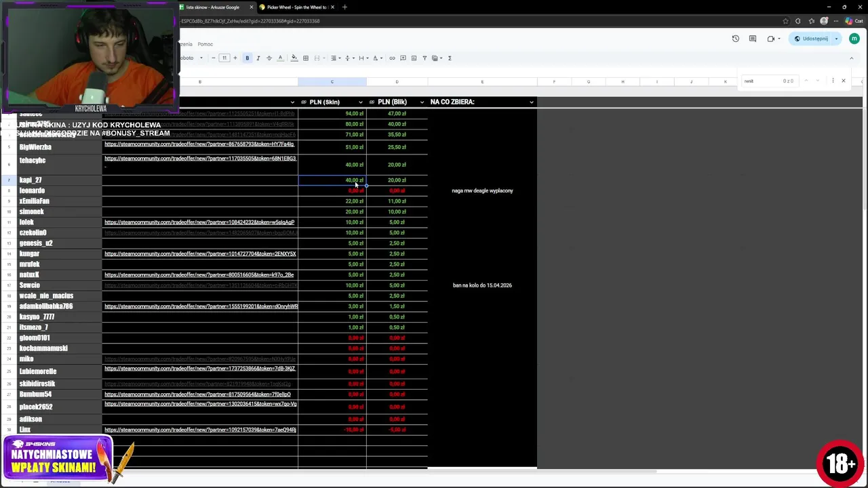Select the kapi_27 name cell
The width and height of the screenshot is (868, 488).
pos(59,180)
